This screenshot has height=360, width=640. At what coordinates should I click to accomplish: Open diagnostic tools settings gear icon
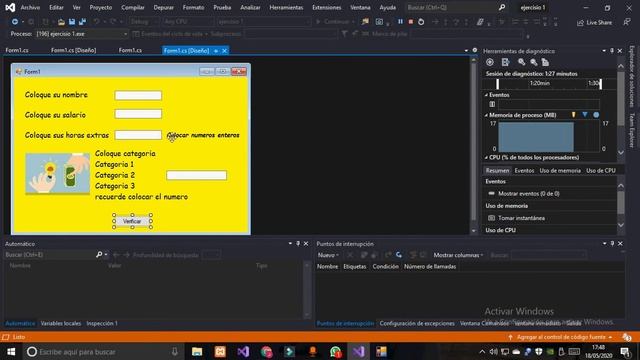[490, 62]
